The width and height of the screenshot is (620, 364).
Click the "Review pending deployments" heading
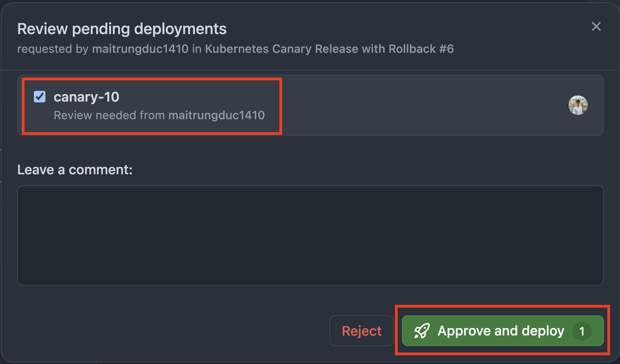point(122,29)
